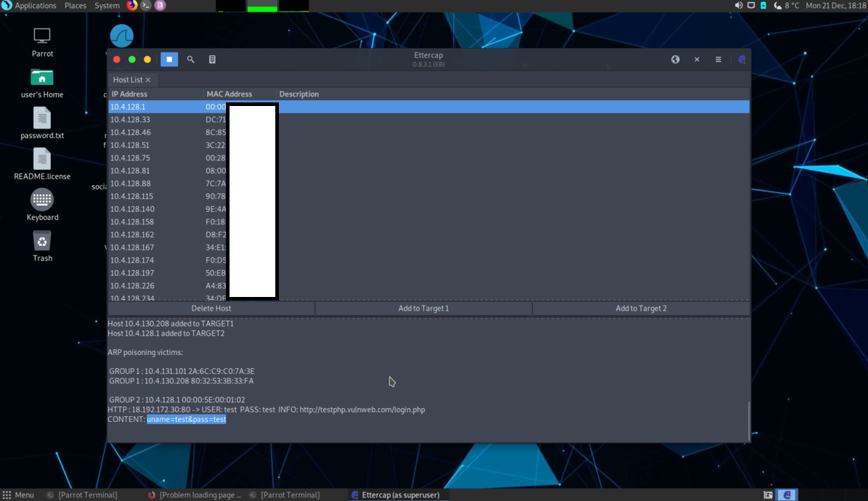The height and width of the screenshot is (501, 868).
Task: Click the 8 °C weather applet
Action: (x=787, y=6)
